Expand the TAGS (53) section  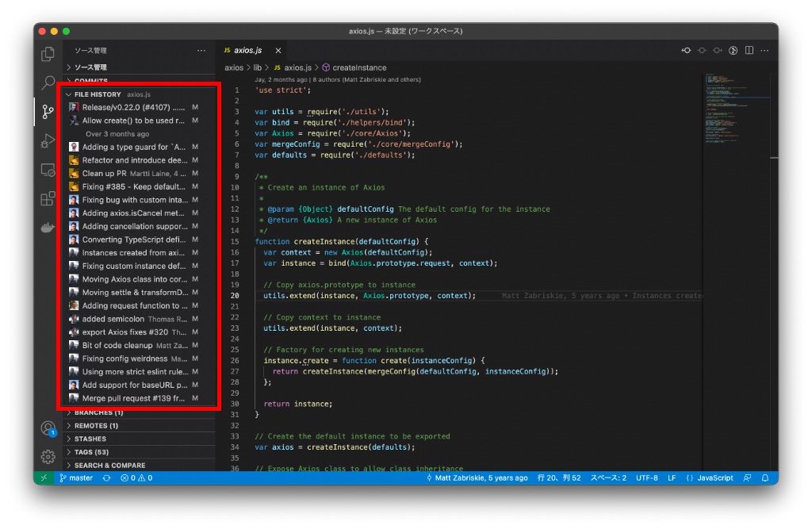[91, 452]
